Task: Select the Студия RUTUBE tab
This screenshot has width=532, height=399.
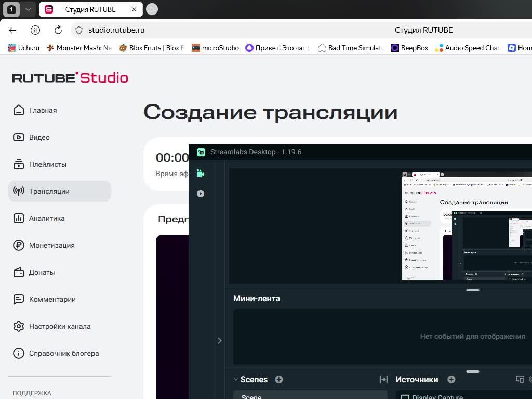Action: pyautogui.click(x=90, y=9)
